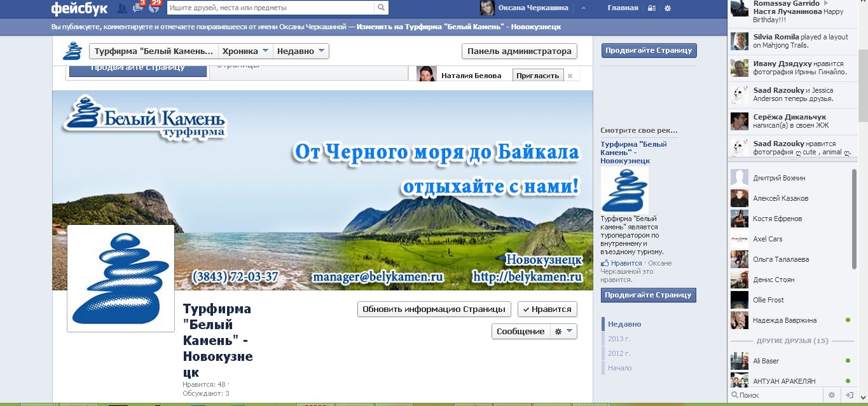
Task: Open account settings gear in top bar
Action: click(x=667, y=8)
